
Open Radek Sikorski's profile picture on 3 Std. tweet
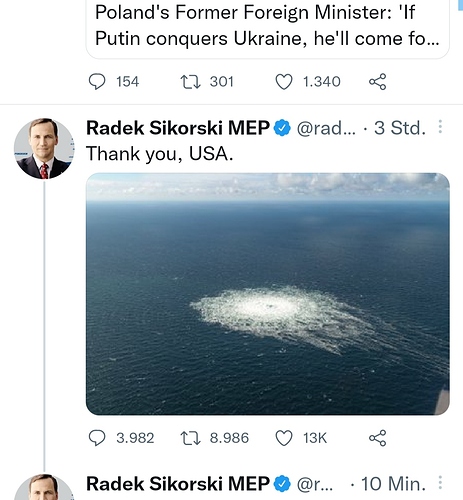click(44, 148)
